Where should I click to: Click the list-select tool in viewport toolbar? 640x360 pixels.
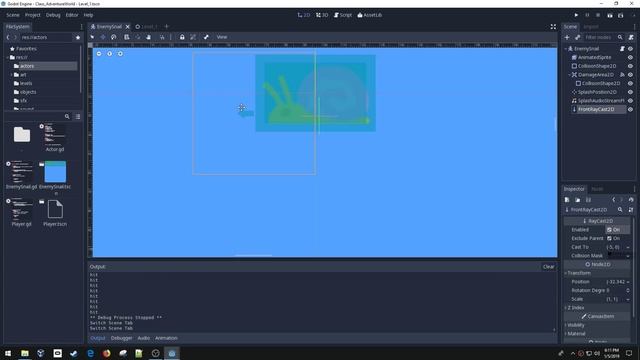click(x=127, y=37)
